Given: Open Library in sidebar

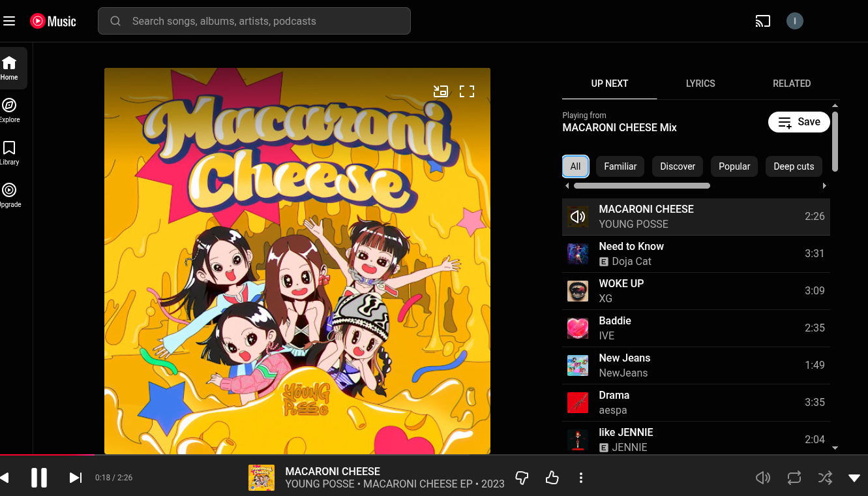Looking at the screenshot, I should 9,153.
